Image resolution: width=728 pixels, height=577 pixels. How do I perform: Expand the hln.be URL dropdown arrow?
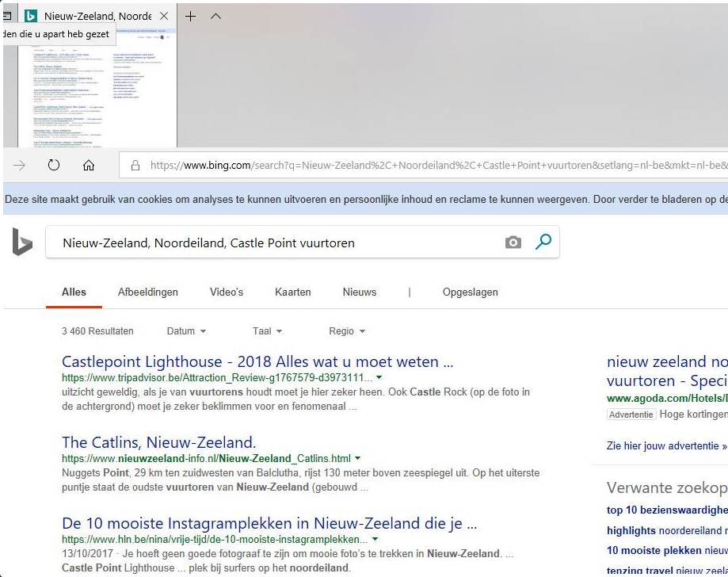(x=375, y=539)
